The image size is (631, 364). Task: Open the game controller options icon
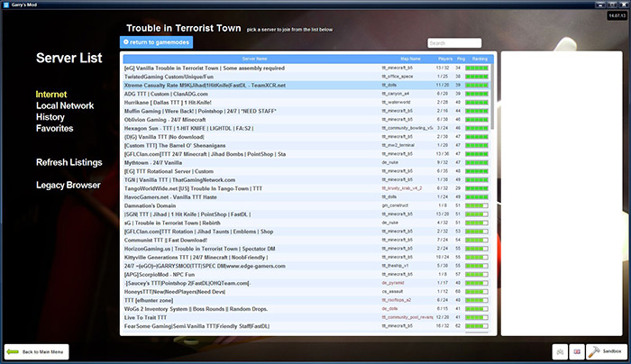560,352
